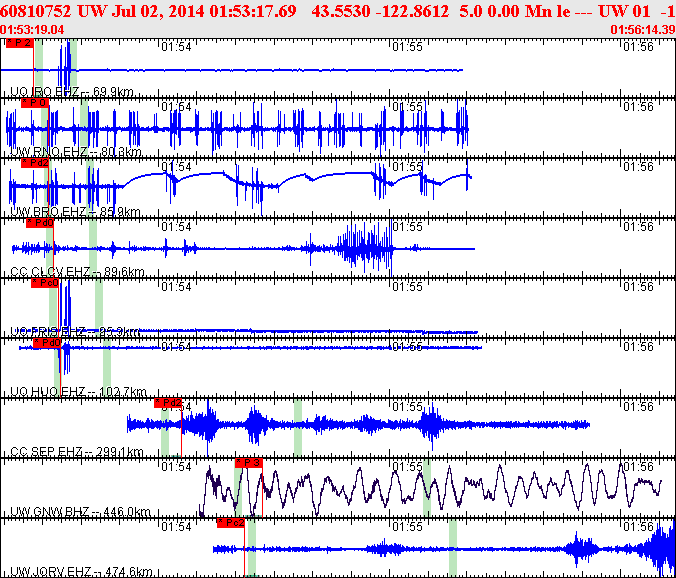Viewport: 676px width, 578px height.
Task: Click the 01:54 time label on IRO trace
Action: tap(176, 46)
